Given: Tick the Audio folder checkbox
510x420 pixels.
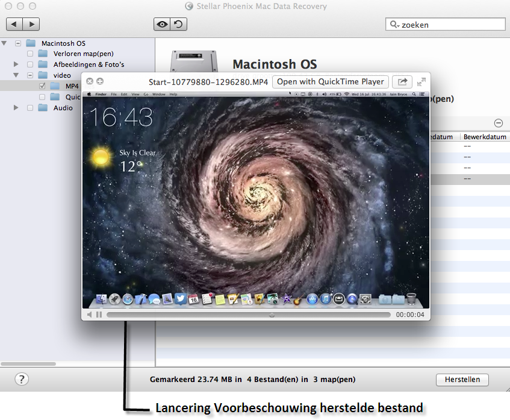Looking at the screenshot, I should click(30, 108).
